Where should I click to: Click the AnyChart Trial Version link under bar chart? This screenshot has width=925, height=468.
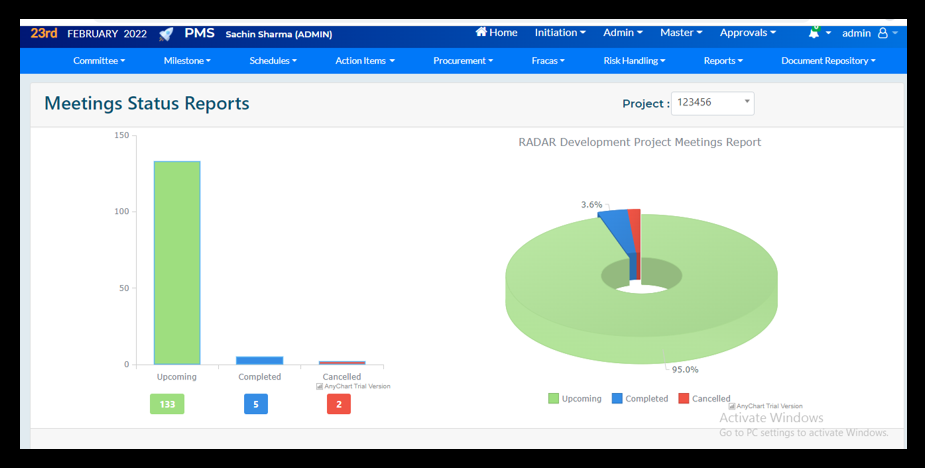[x=353, y=386]
